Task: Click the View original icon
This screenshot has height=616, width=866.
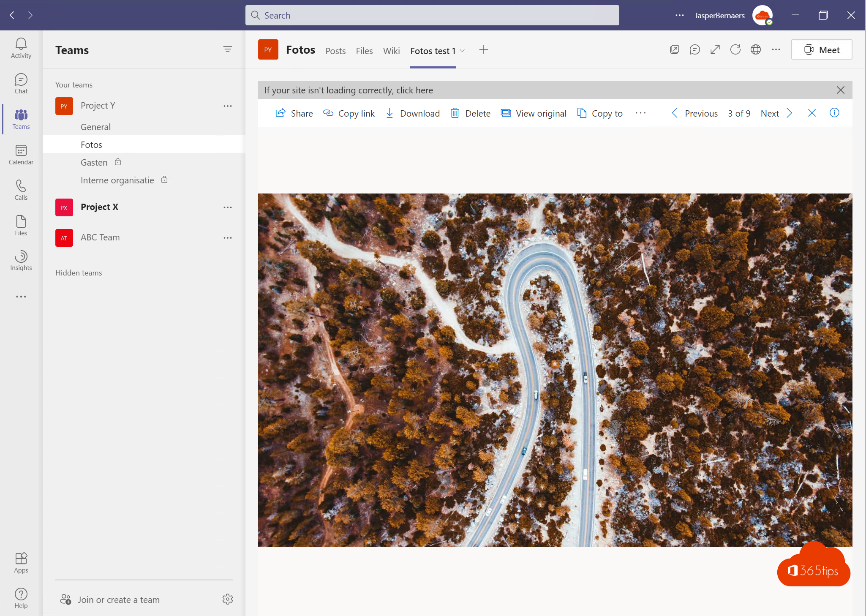Action: point(506,113)
